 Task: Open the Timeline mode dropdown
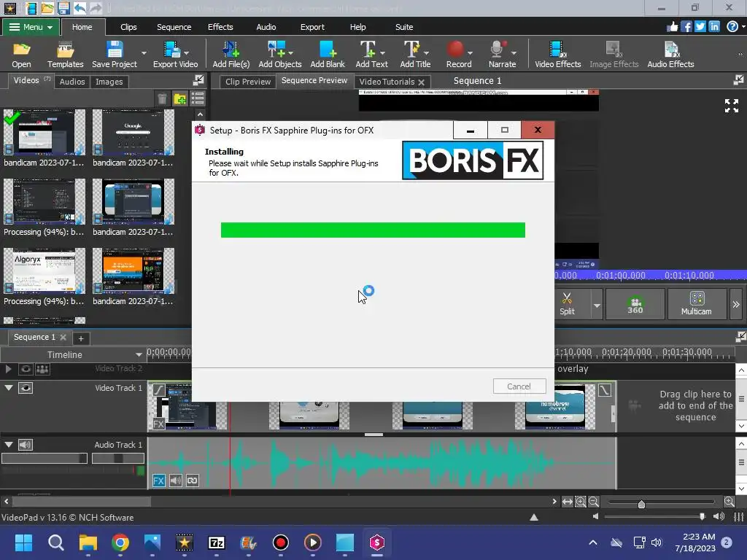point(139,355)
